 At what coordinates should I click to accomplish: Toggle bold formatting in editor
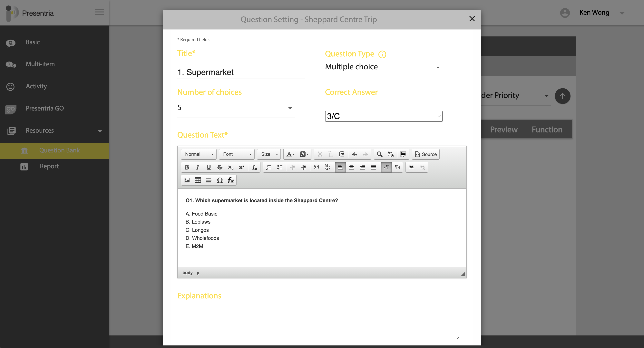point(187,167)
